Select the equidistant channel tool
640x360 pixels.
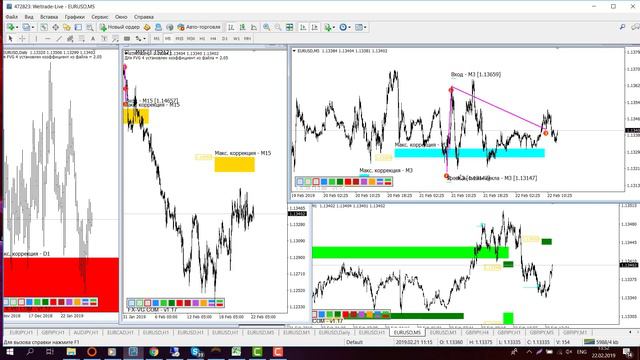(x=70, y=39)
